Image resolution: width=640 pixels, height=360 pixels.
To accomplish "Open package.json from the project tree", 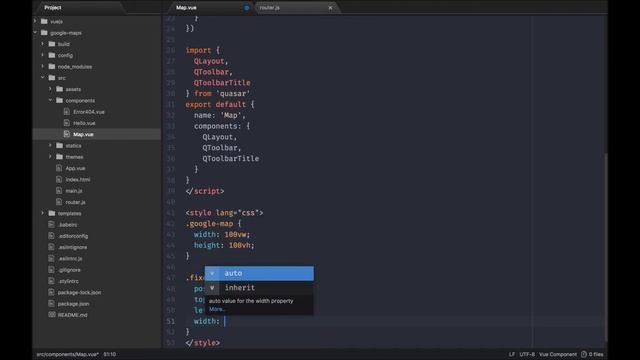I will (x=73, y=304).
